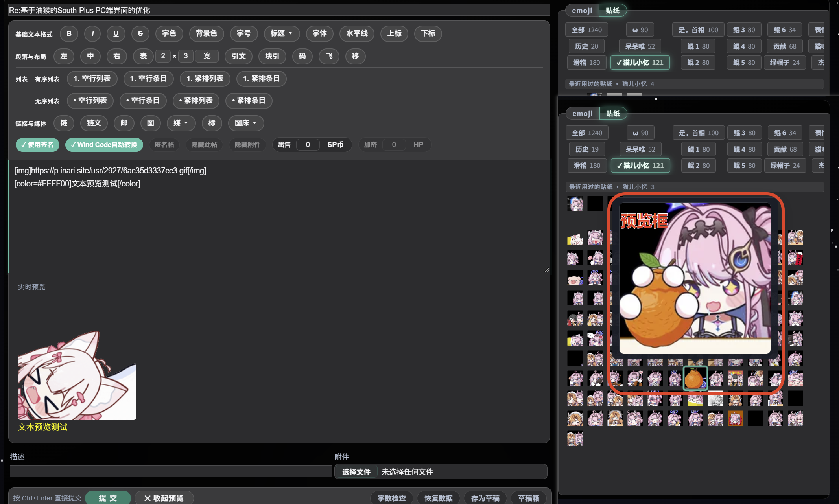Select the highlighted orange sticker thumbnail
The image size is (839, 504).
pos(695,378)
